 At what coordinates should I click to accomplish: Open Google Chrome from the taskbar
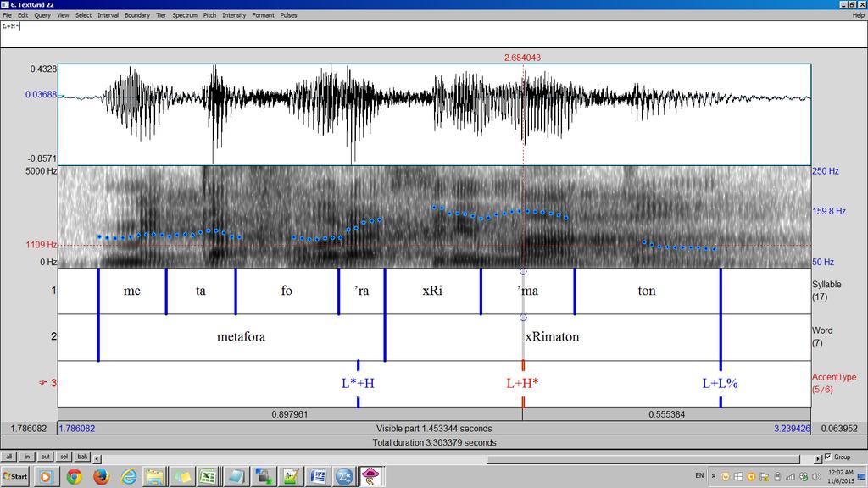coord(74,476)
